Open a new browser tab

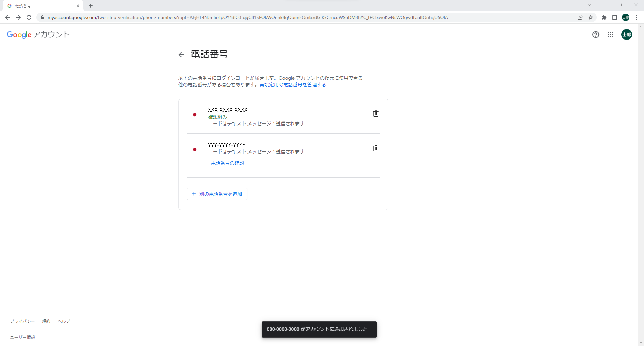tap(91, 6)
